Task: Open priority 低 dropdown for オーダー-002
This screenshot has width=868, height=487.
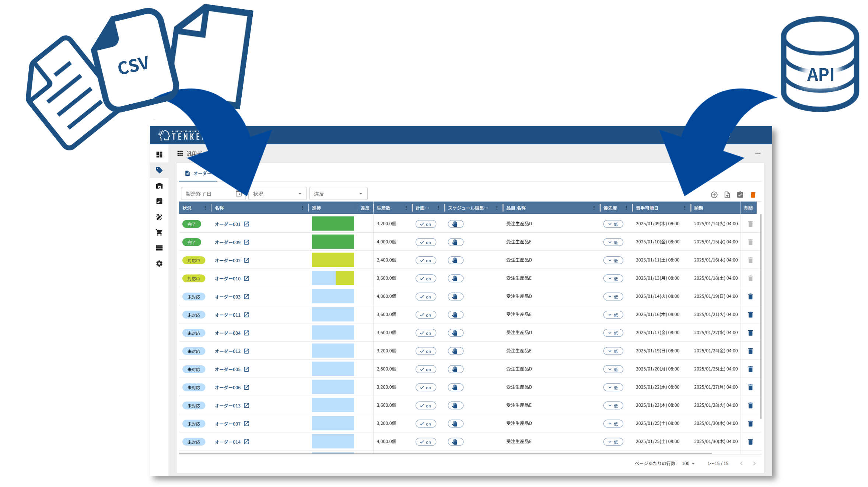Action: pyautogui.click(x=613, y=260)
